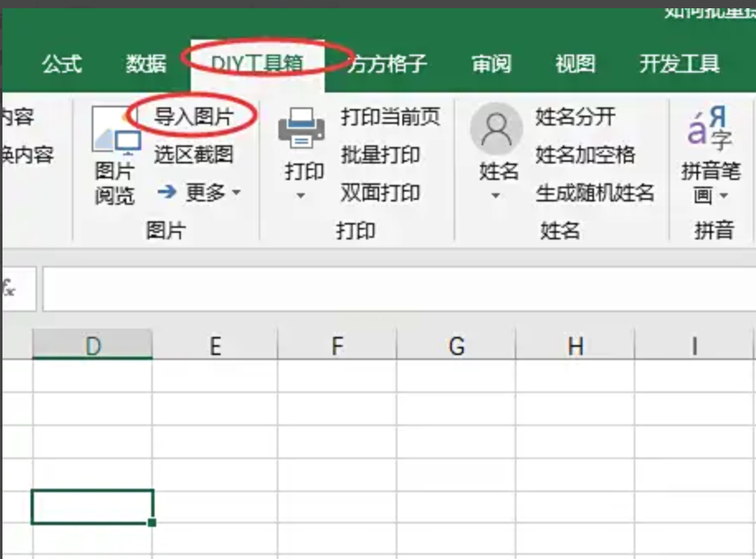
Task: Click 选区截图 button
Action: (194, 154)
